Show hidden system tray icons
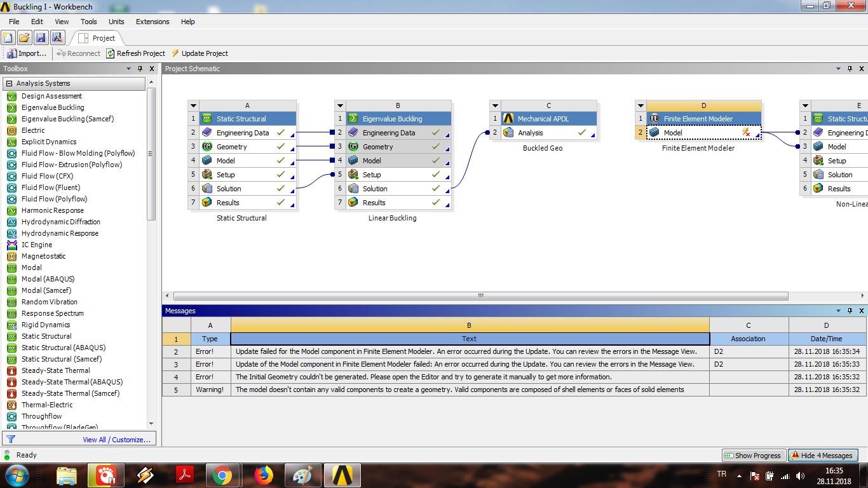The width and height of the screenshot is (868, 488). point(739,475)
